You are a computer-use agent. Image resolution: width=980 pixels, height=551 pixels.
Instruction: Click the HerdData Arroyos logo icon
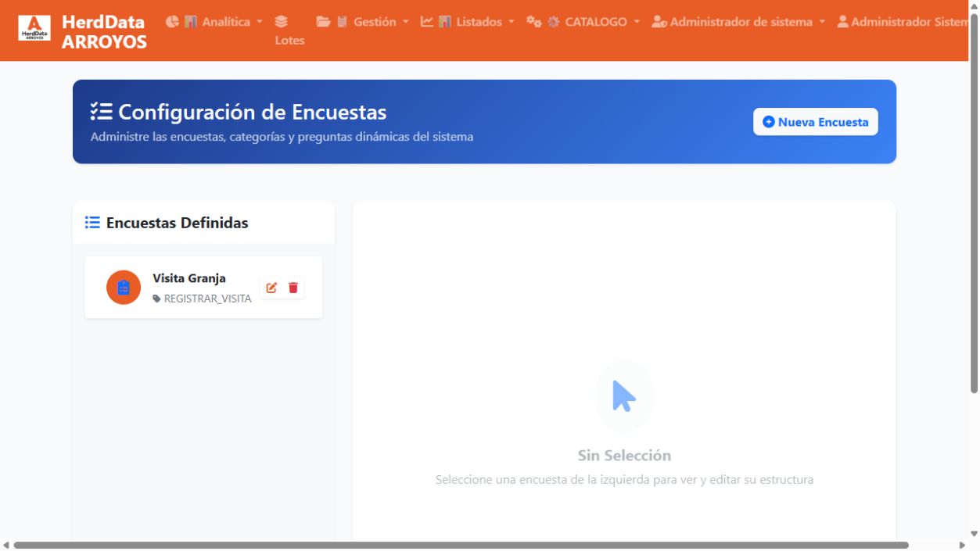pyautogui.click(x=34, y=28)
